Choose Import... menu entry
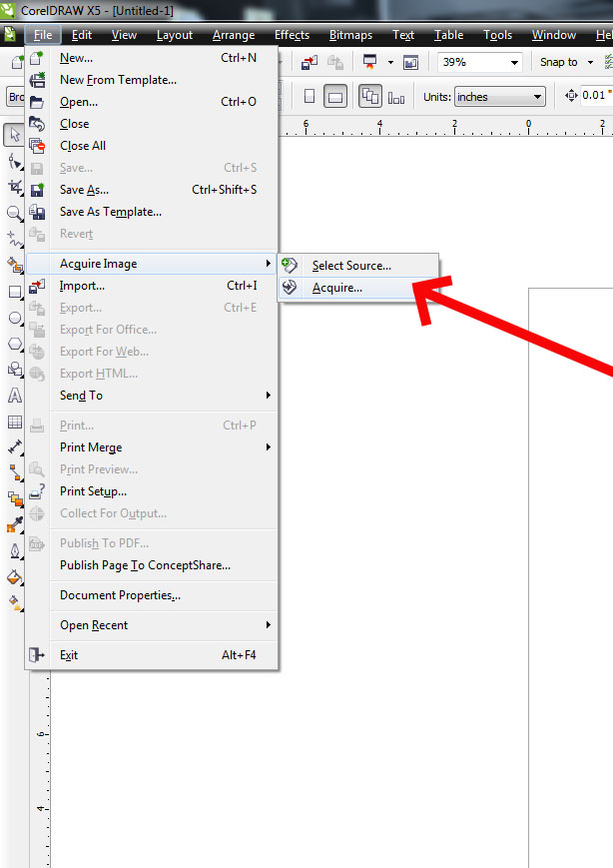The width and height of the screenshot is (613, 868). click(152, 286)
